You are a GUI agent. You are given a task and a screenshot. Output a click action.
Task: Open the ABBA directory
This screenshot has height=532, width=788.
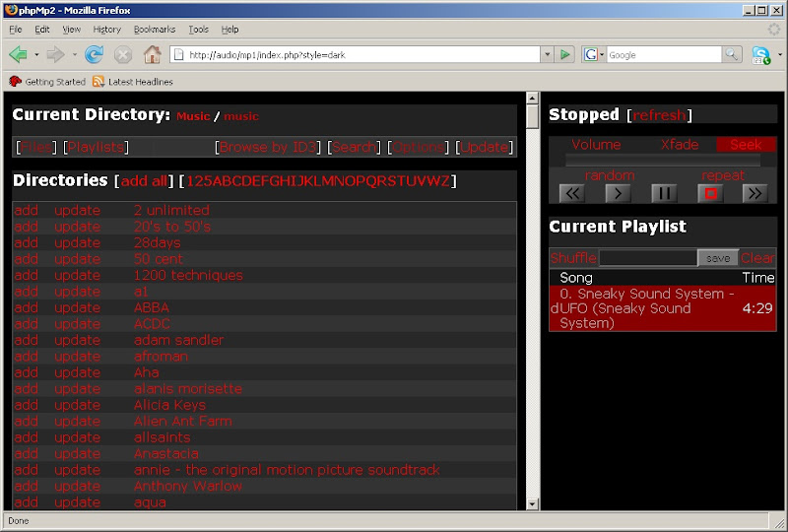(x=152, y=307)
